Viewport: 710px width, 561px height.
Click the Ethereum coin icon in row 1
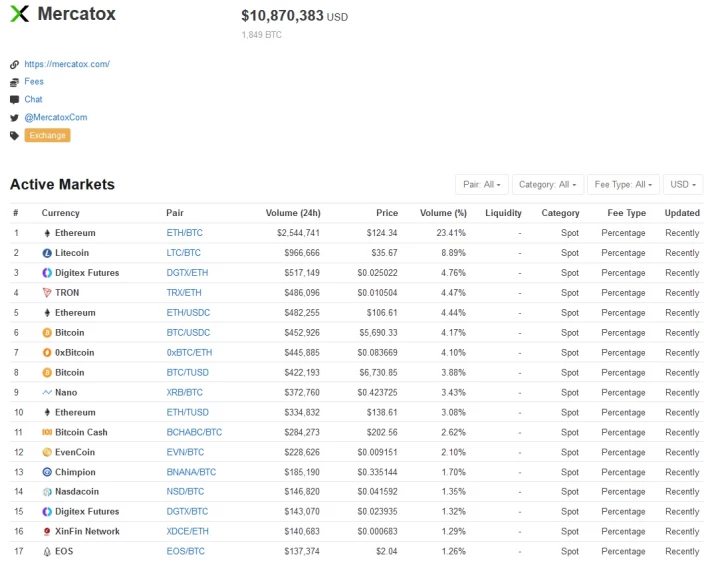point(47,233)
